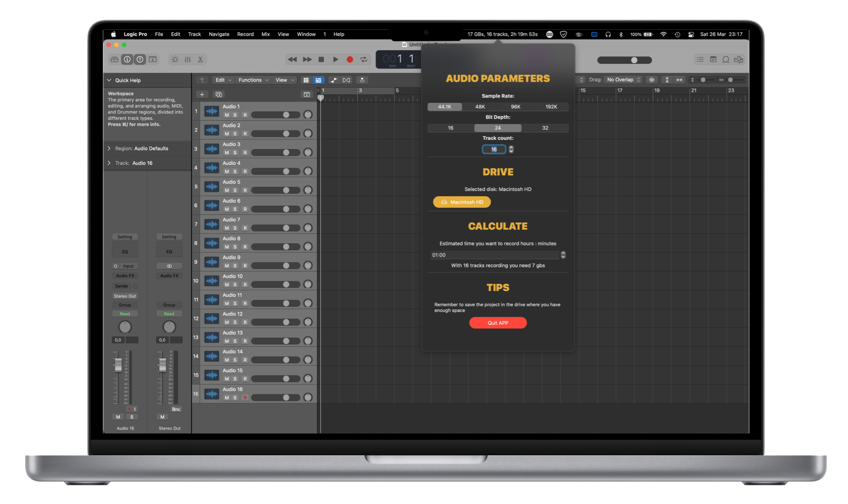Open the Media Browsers icon
848x504 pixels.
tap(739, 60)
